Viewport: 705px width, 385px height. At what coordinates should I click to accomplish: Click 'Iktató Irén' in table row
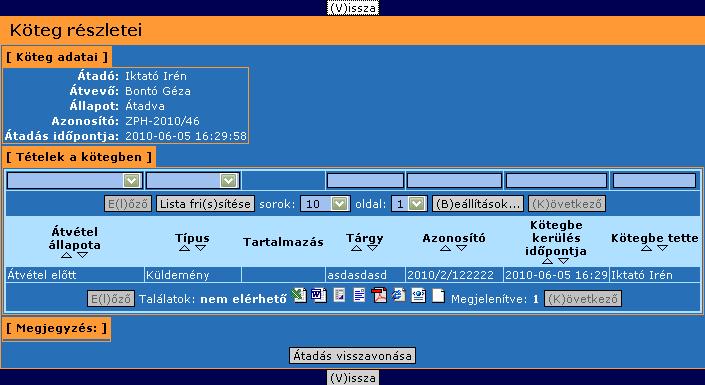[654, 275]
